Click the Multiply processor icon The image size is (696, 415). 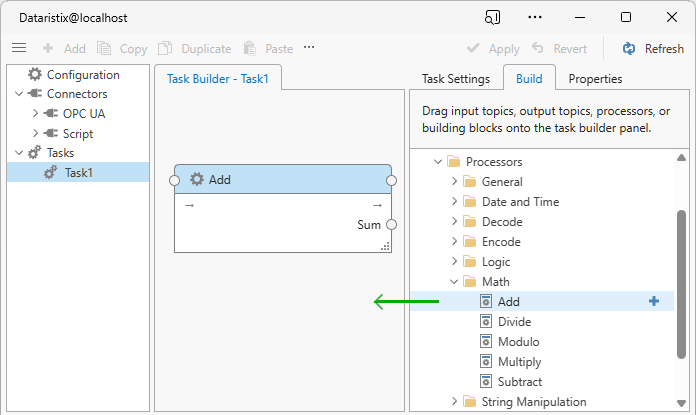[486, 362]
